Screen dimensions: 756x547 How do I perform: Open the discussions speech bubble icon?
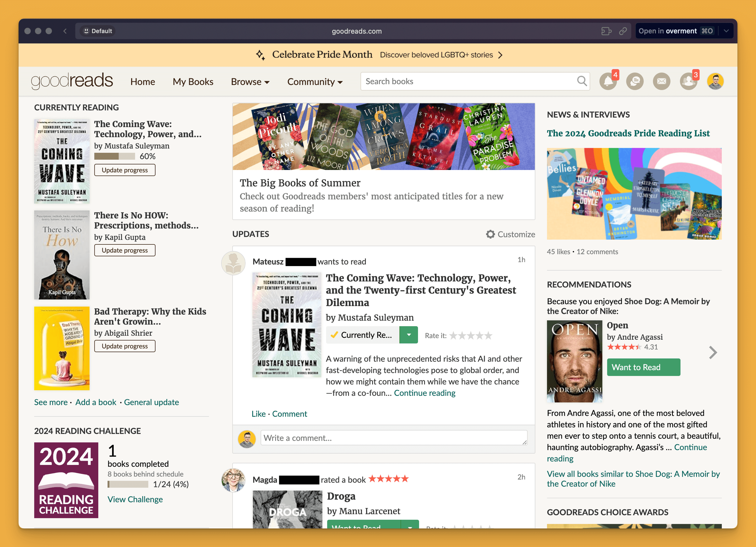pos(634,81)
